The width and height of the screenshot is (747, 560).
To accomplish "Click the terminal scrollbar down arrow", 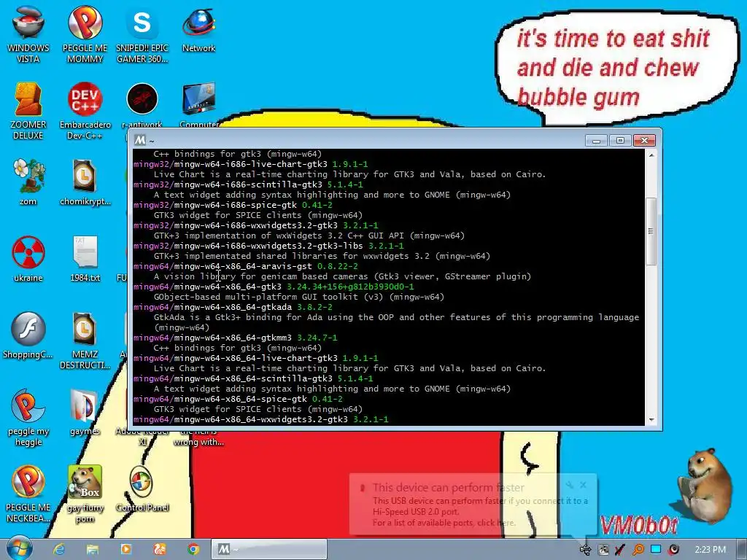I will pyautogui.click(x=651, y=419).
